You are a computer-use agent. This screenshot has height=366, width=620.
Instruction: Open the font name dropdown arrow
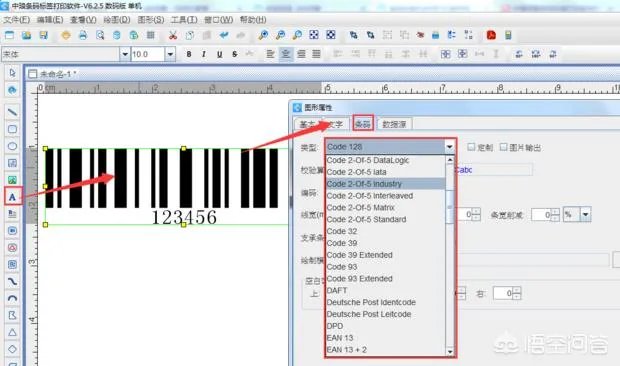click(125, 54)
